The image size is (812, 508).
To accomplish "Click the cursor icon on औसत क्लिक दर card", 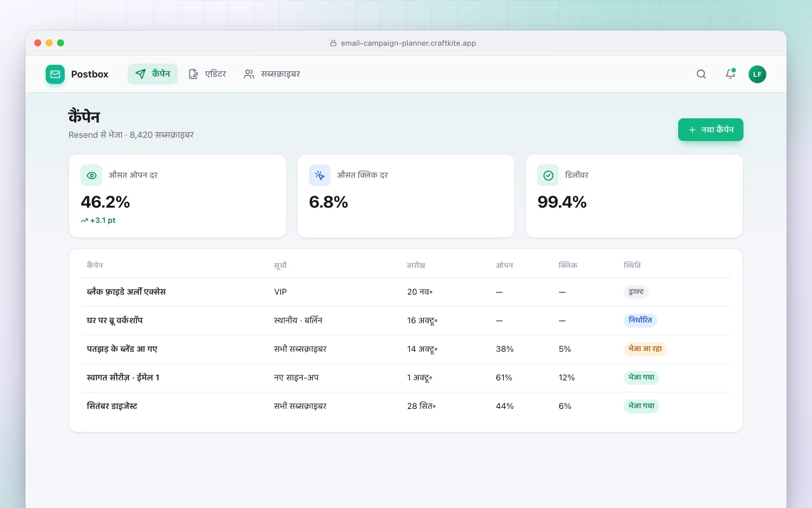I will (320, 175).
